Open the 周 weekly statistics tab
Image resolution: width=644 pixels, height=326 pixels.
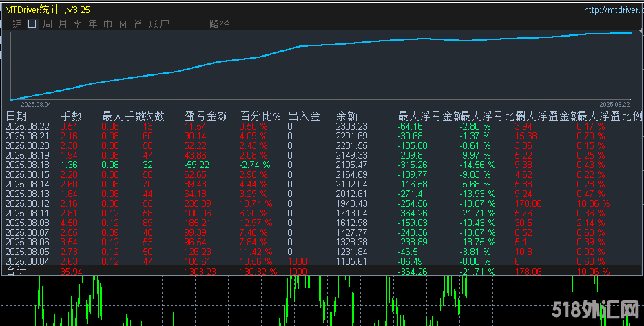48,24
